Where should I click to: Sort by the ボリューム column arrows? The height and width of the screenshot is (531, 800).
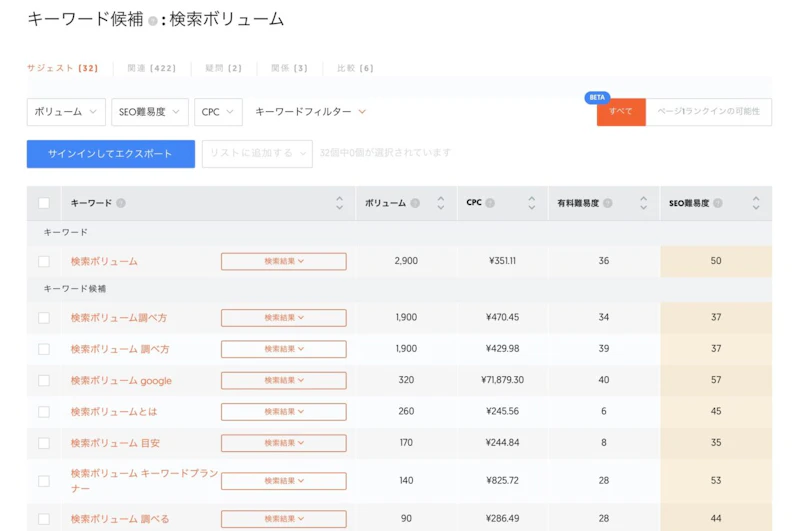[x=441, y=203]
